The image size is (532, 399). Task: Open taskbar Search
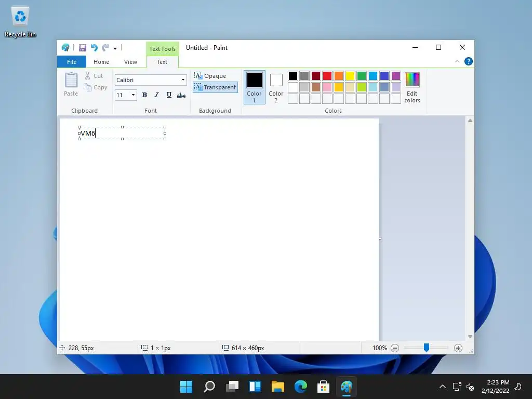pyautogui.click(x=209, y=387)
